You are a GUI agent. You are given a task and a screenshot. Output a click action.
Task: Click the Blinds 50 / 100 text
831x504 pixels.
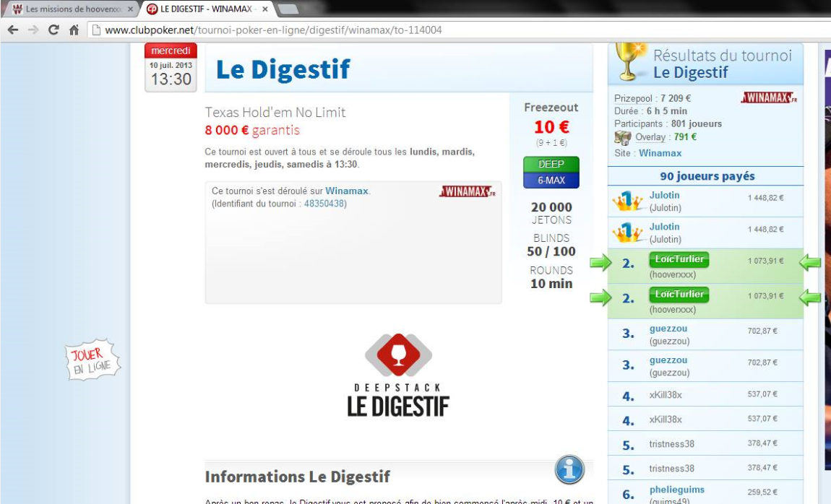(x=551, y=245)
